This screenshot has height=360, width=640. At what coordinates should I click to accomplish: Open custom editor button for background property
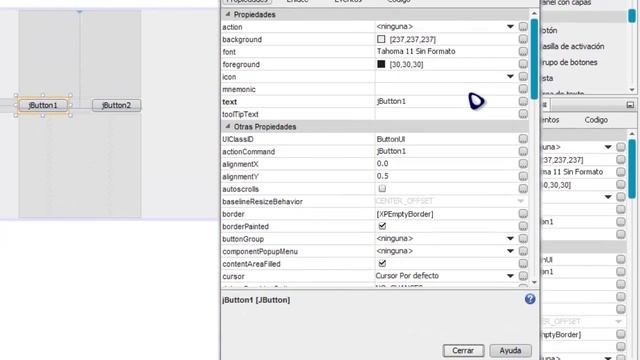click(x=523, y=39)
